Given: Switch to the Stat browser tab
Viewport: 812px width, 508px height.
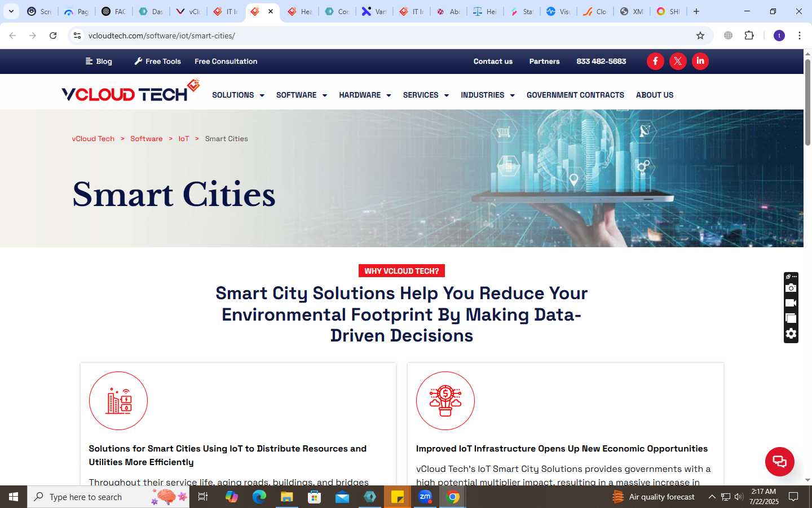Looking at the screenshot, I should click(x=522, y=11).
